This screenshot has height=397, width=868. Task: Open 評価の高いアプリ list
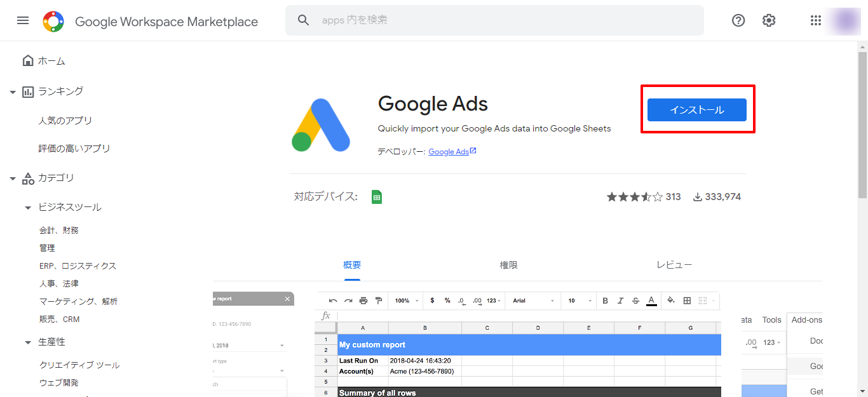(x=74, y=149)
